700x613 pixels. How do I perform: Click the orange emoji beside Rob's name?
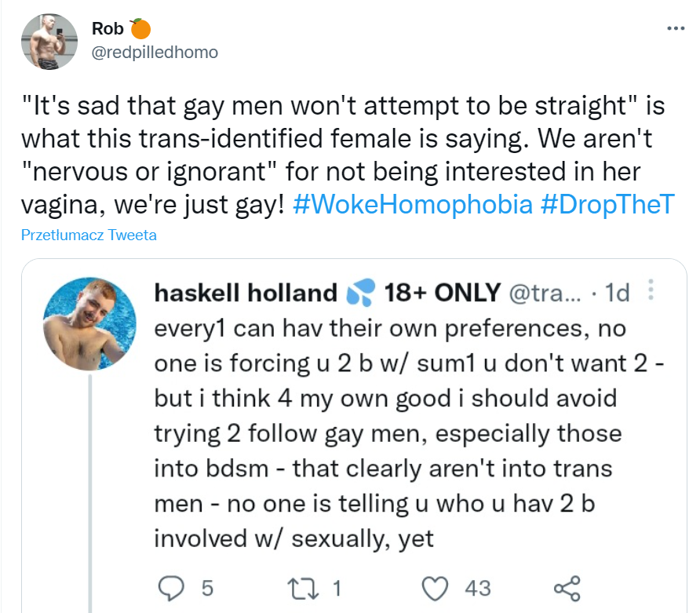tap(140, 28)
